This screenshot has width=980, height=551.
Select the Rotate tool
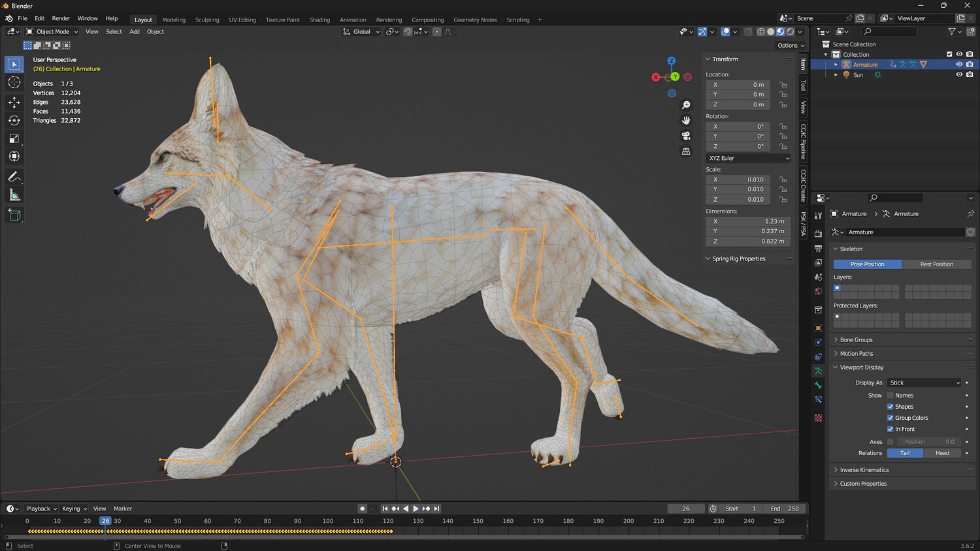[x=14, y=120]
